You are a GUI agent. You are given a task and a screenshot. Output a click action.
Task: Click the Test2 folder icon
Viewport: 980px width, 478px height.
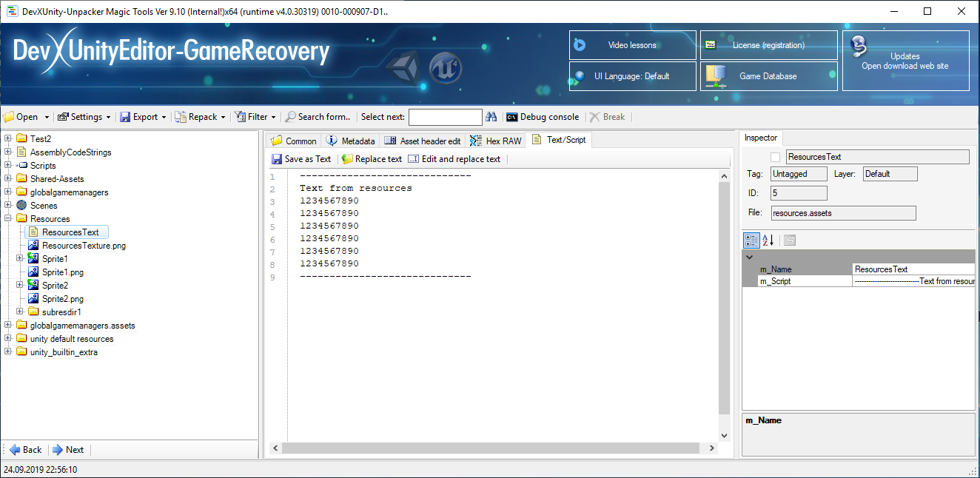(21, 138)
